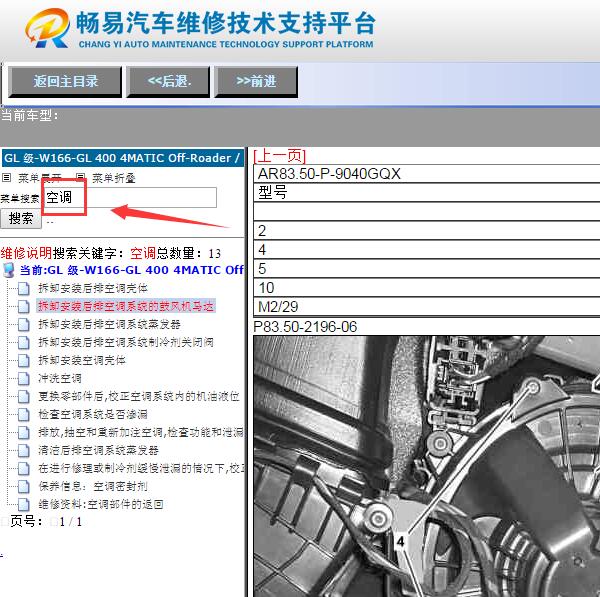Click document icon for 拆卸安装后排空调系统的鼓风机马达
This screenshot has width=600, height=597.
(x=24, y=307)
